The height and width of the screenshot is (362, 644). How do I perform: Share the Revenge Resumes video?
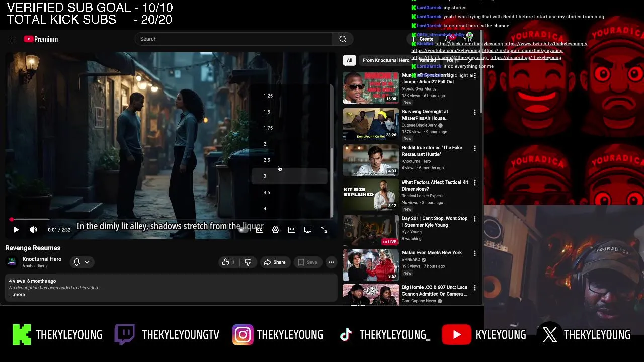click(x=275, y=262)
